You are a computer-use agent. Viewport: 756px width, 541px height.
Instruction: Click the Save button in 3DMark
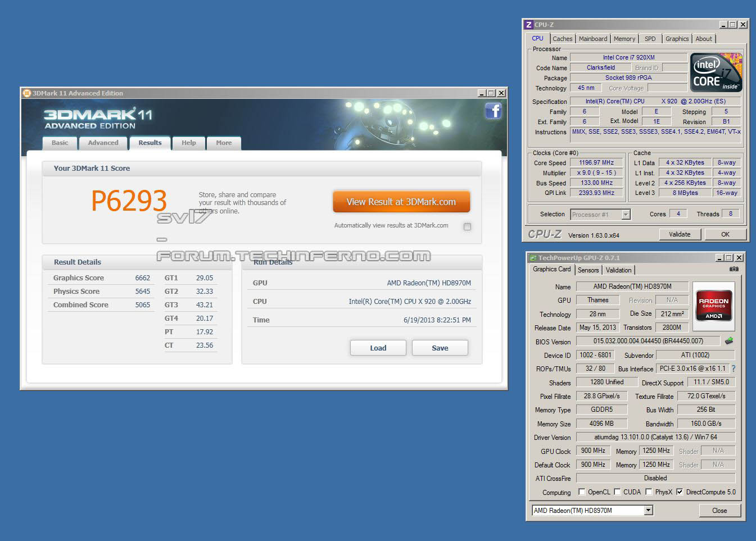click(x=440, y=348)
